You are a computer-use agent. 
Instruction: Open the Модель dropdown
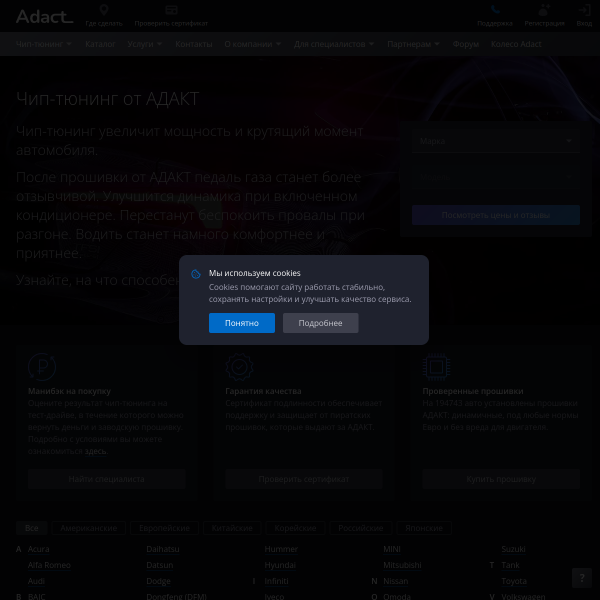click(496, 177)
